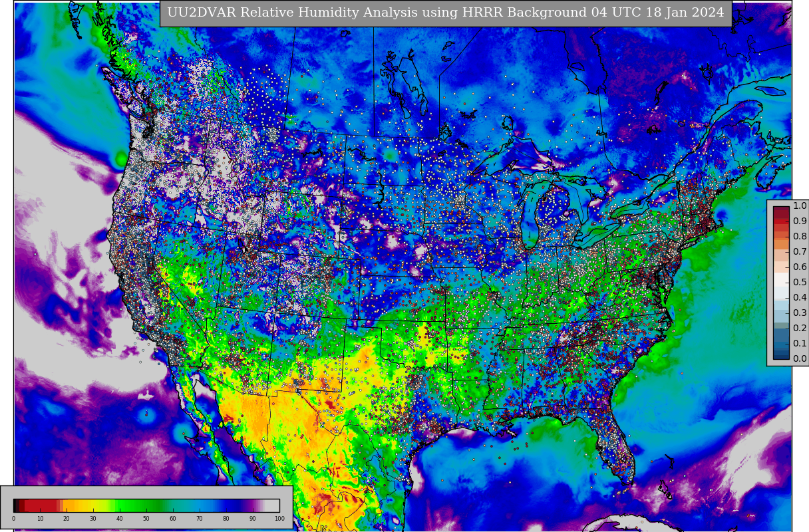Select the 0.6 label on the vertical colorbar
This screenshot has height=532, width=809.
coord(800,267)
